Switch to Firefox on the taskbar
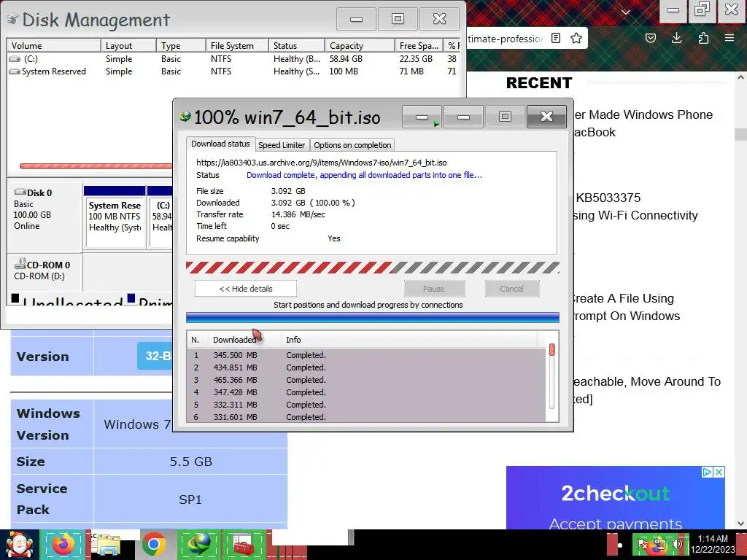Image resolution: width=747 pixels, height=560 pixels. coord(63,545)
